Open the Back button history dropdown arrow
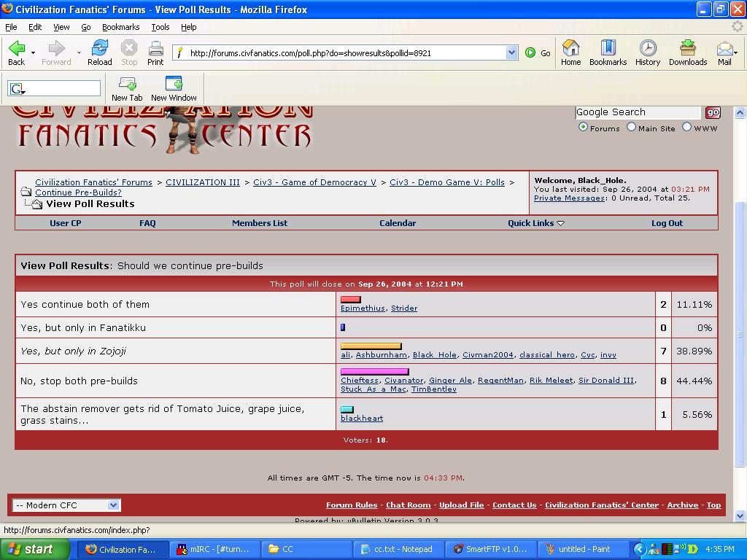 coord(33,52)
